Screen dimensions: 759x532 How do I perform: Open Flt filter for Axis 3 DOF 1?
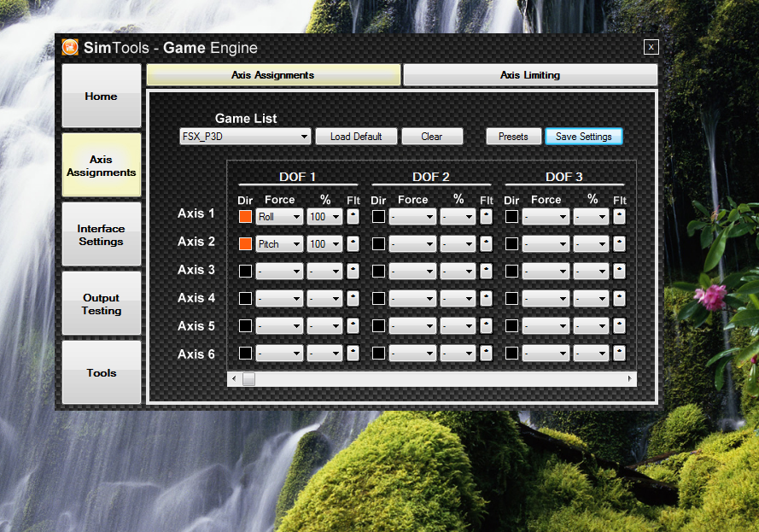tap(353, 271)
